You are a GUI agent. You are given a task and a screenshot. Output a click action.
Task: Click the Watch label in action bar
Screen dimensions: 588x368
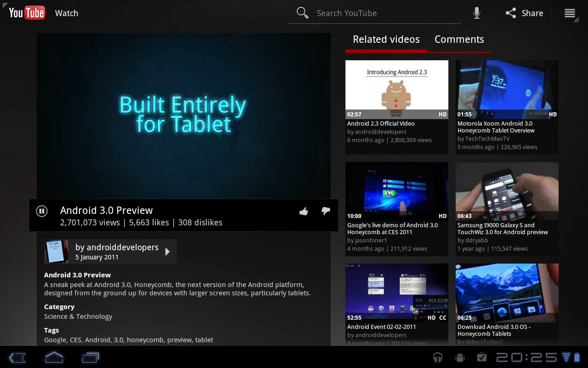[x=67, y=13]
